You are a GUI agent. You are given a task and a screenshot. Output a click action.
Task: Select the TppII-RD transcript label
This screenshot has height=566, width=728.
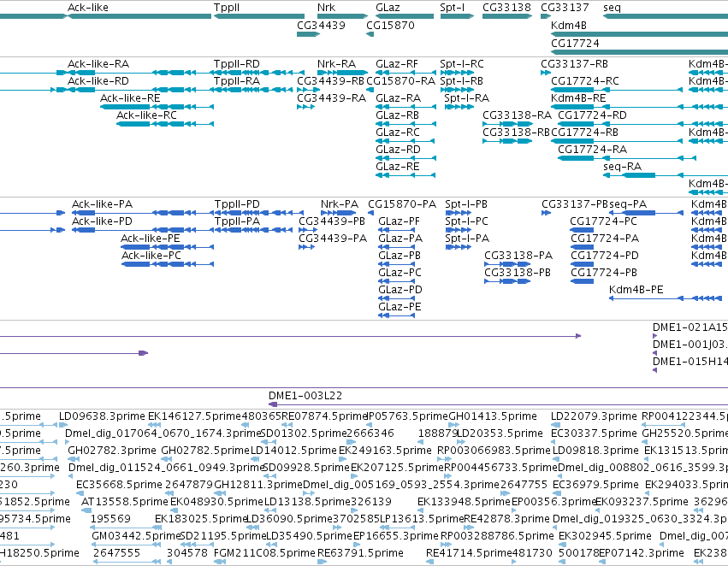[237, 63]
